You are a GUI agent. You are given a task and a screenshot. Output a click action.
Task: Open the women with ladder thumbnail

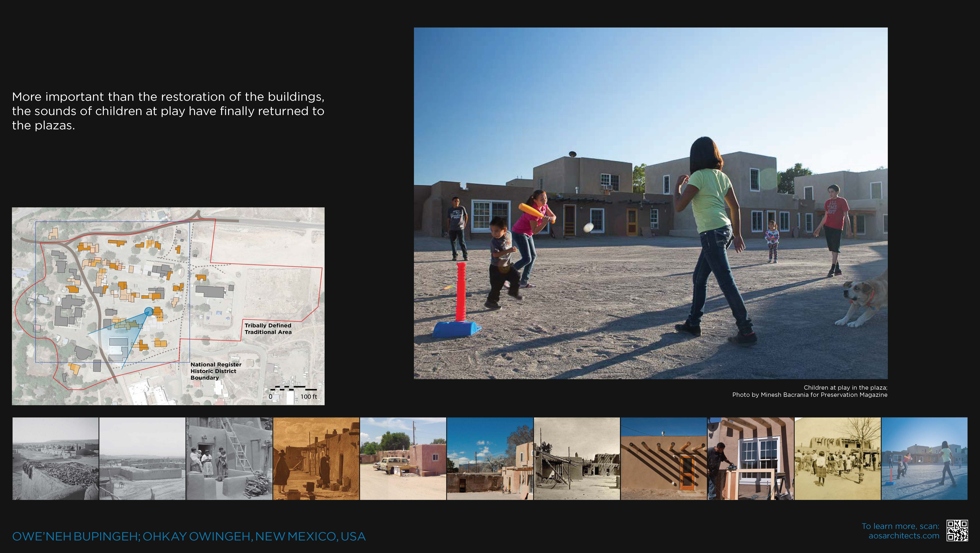click(x=229, y=459)
